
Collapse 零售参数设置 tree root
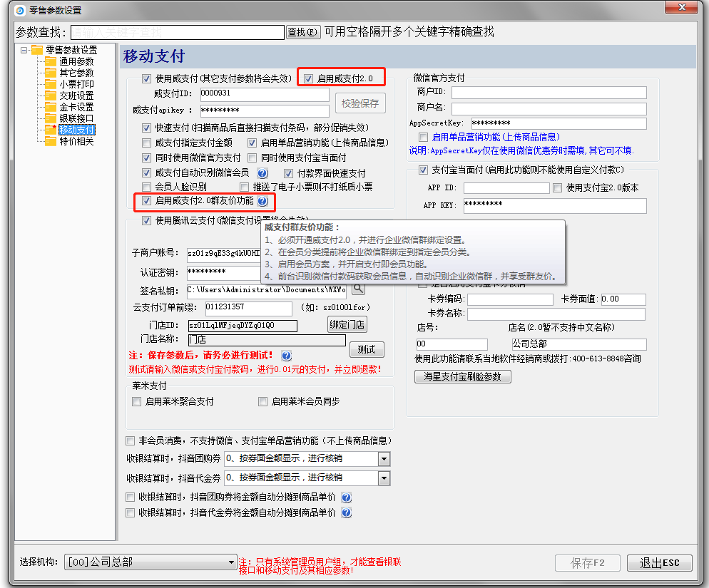(24, 50)
